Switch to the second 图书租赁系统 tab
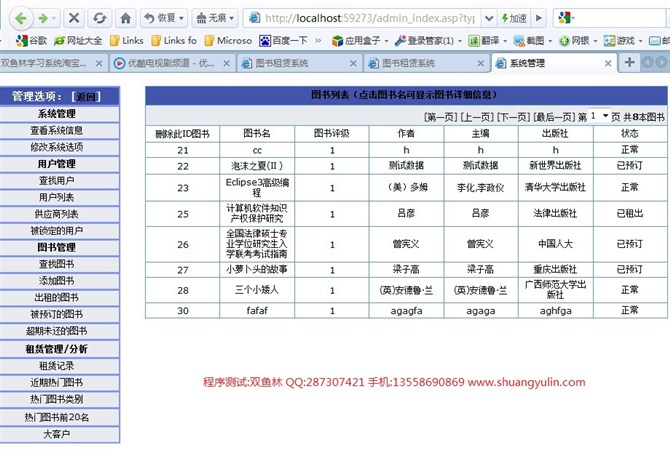Screen dimensions: 670x452 pos(408,63)
